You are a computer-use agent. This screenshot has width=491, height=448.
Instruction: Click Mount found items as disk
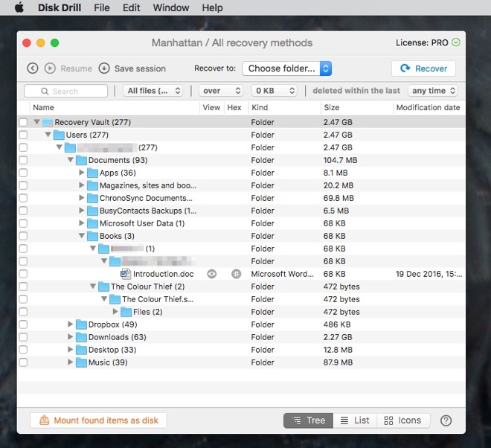(98, 420)
